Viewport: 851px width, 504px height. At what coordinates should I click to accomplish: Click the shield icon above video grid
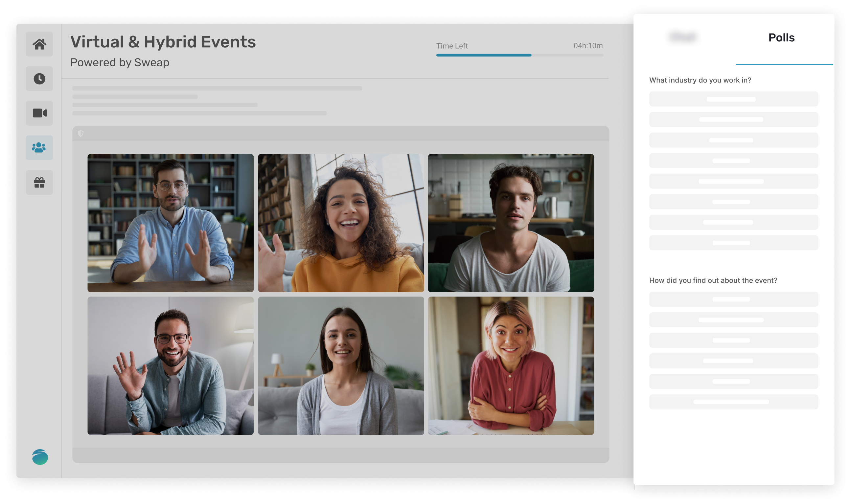point(80,134)
